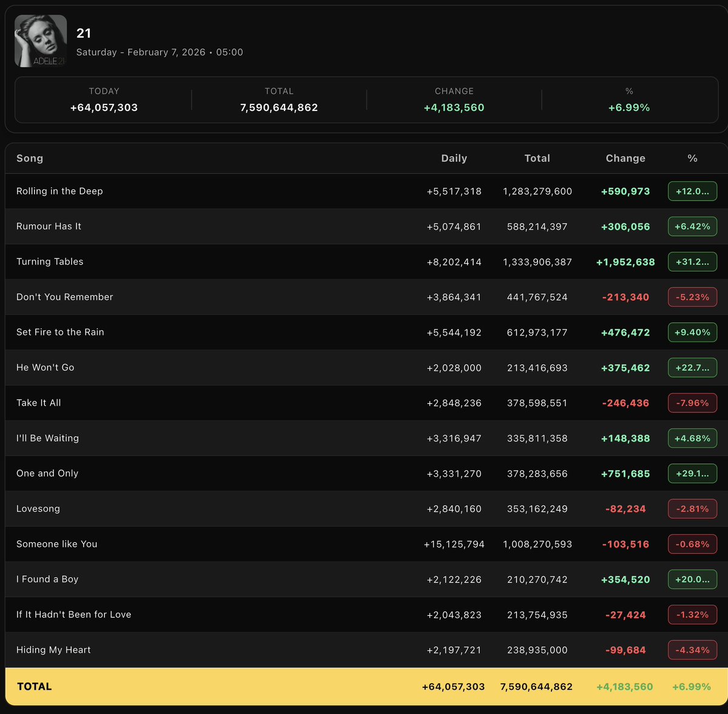Image resolution: width=728 pixels, height=714 pixels.
Task: Select the I'll Be Waiting song title
Action: point(47,438)
